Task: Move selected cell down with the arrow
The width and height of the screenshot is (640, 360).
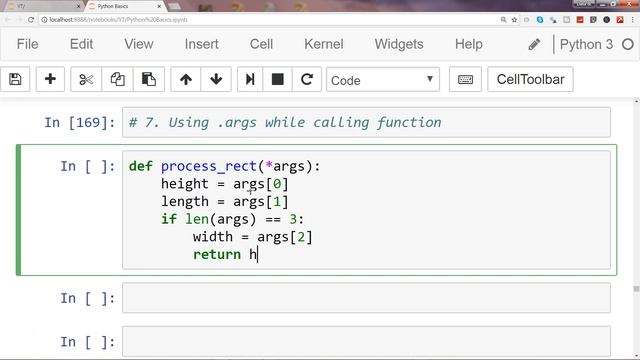Action: (216, 79)
